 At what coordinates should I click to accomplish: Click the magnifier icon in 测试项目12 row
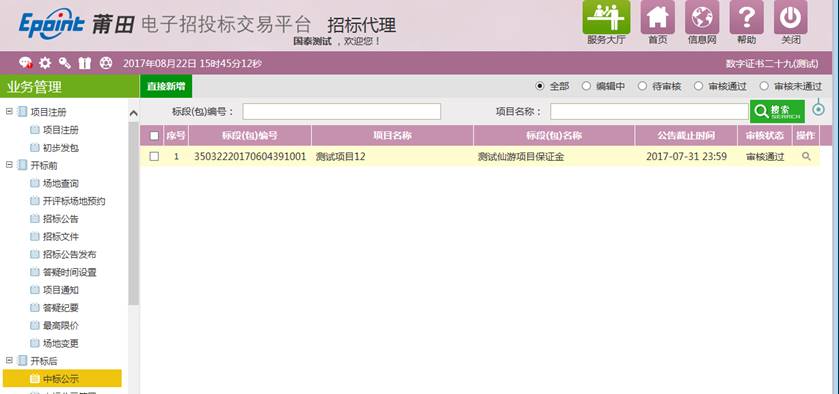pyautogui.click(x=806, y=157)
